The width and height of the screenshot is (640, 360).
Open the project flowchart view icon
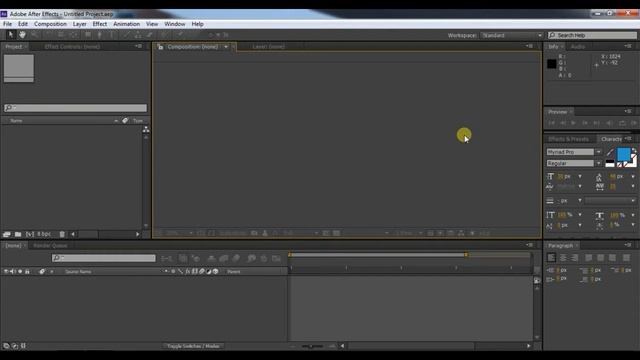point(146,129)
